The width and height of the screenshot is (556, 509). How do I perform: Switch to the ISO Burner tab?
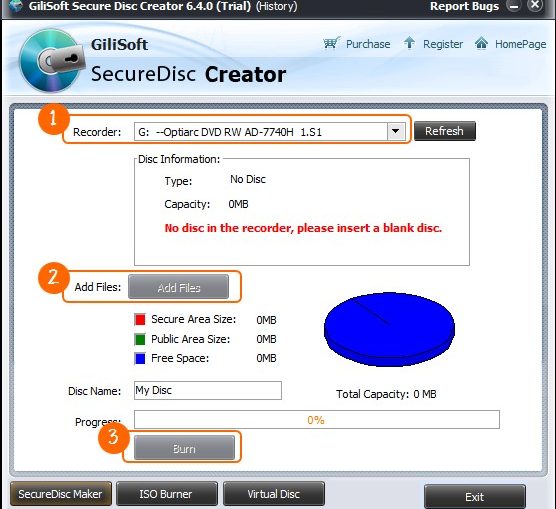pos(167,494)
